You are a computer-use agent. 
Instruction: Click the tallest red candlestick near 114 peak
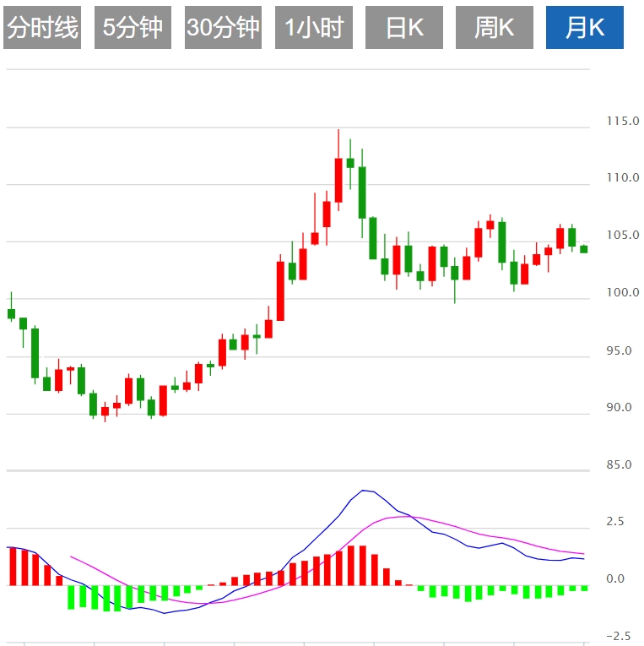pyautogui.click(x=338, y=180)
